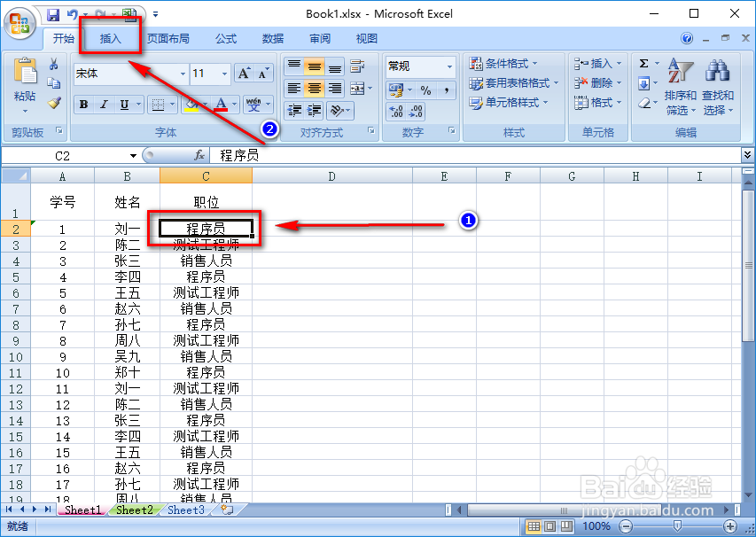Open text orientation options
Viewport: 756px width, 537px height.
(340, 111)
